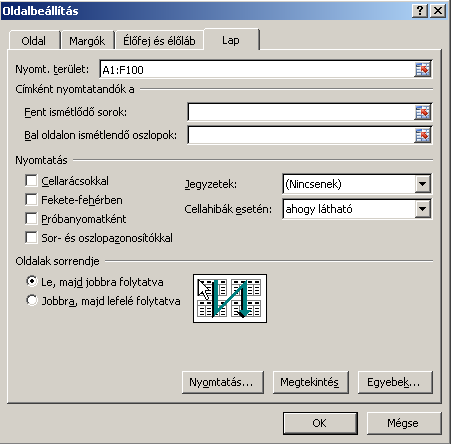Enable Sor- és oszlopazonosítókkal checkbox
Viewport: 451px width, 444px height.
coord(31,238)
